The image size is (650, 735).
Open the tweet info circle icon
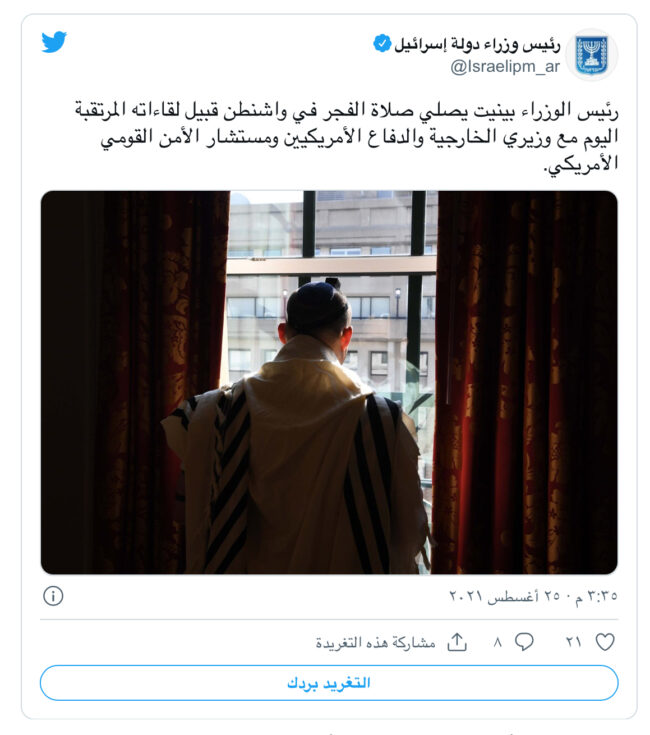(x=53, y=596)
